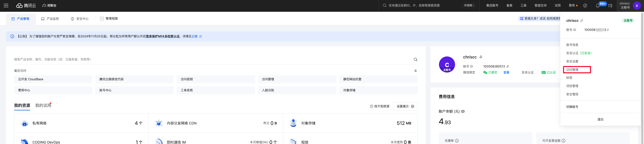Image resolution: width=644 pixels, height=144 pixels.
Task: Open the 备案 menu
Action: 509,6
